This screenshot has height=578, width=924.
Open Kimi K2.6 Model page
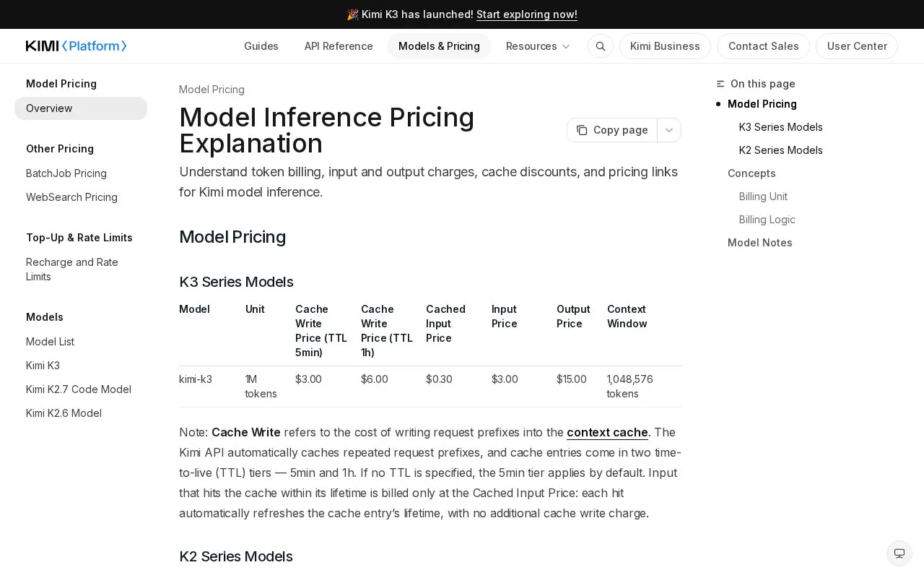click(64, 413)
